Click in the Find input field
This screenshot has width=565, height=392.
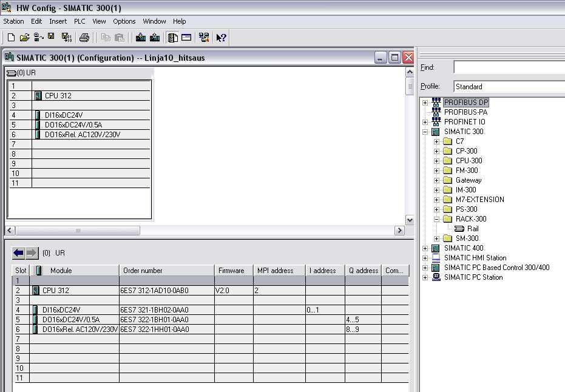pos(509,67)
